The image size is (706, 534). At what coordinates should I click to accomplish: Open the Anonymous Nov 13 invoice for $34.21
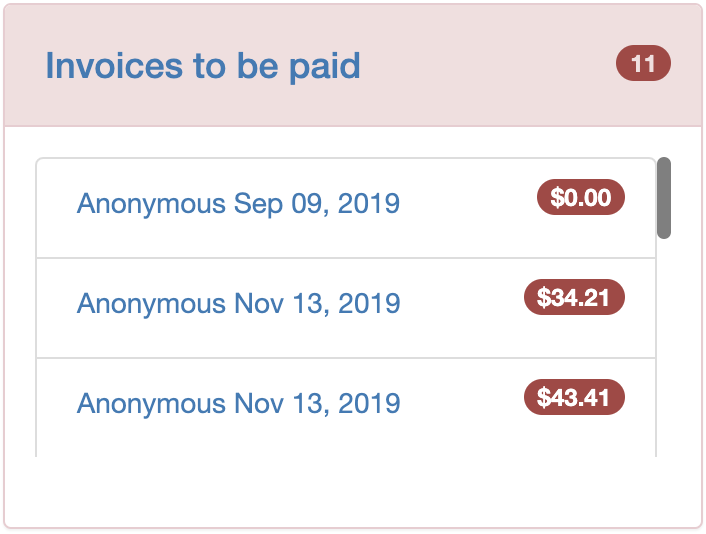(238, 303)
